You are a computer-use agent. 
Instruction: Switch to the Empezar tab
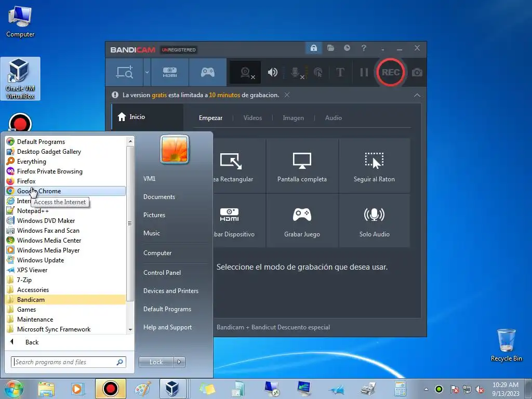point(211,118)
